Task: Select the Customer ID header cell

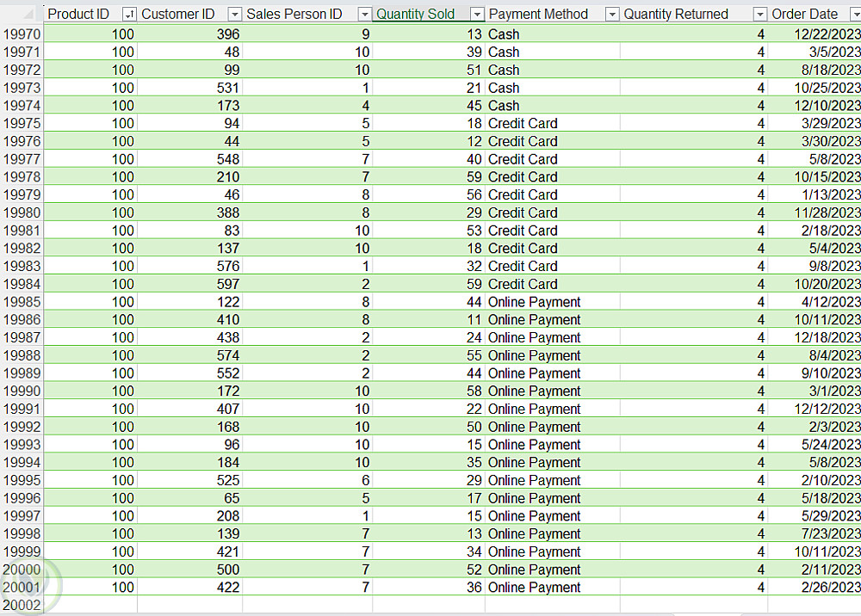Action: (190, 15)
